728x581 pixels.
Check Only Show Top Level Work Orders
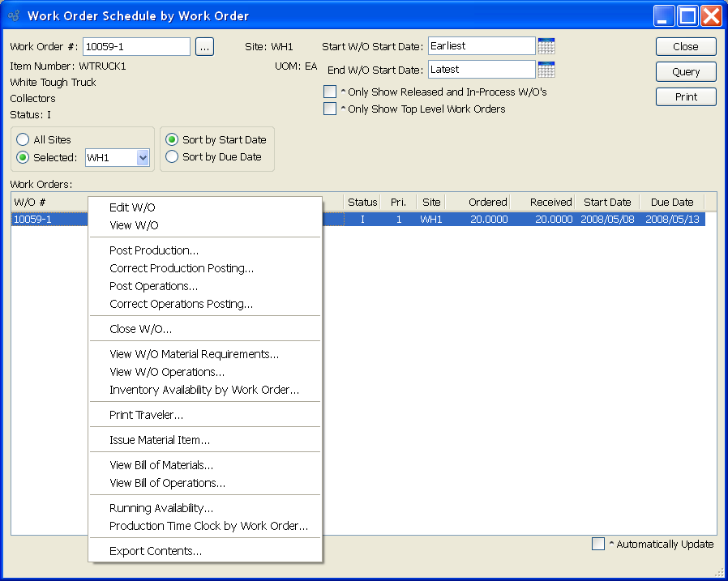(x=330, y=109)
